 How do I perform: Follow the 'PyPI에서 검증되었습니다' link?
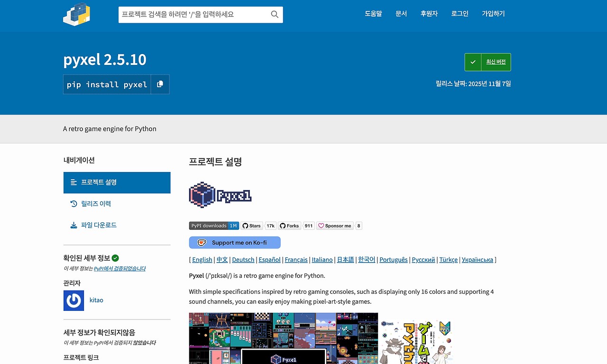(120, 268)
